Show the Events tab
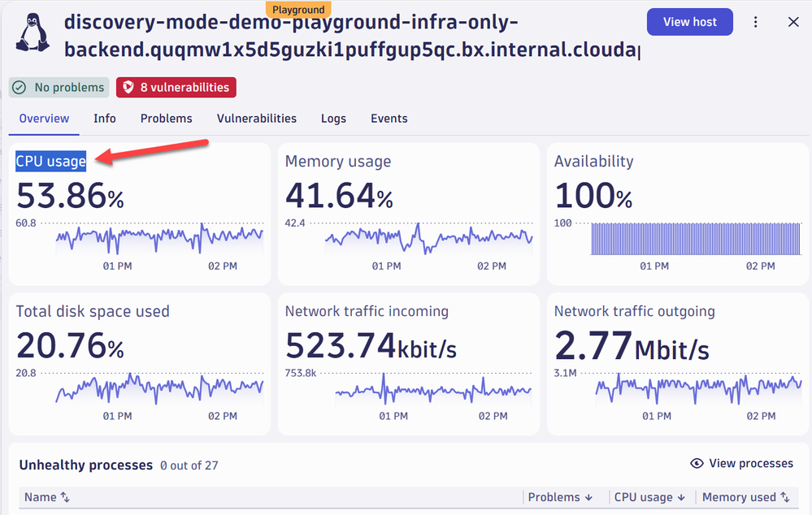This screenshot has width=812, height=515. [389, 119]
